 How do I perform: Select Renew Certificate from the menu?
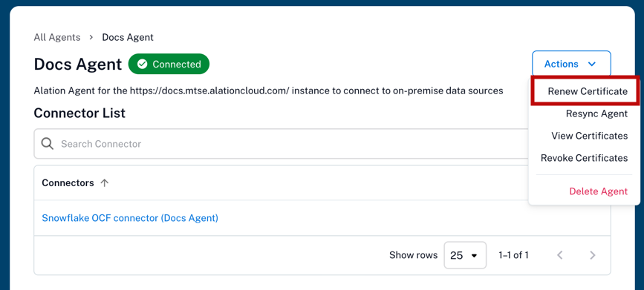point(588,91)
